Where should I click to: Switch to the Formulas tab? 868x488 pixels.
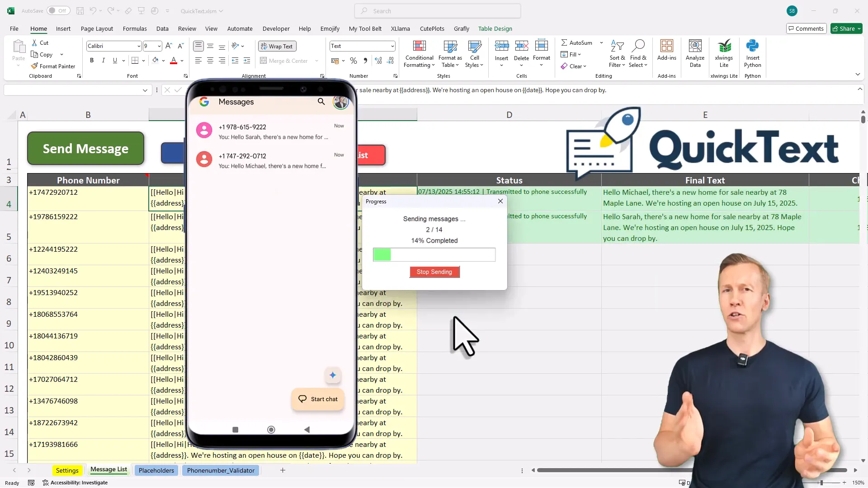tap(135, 28)
